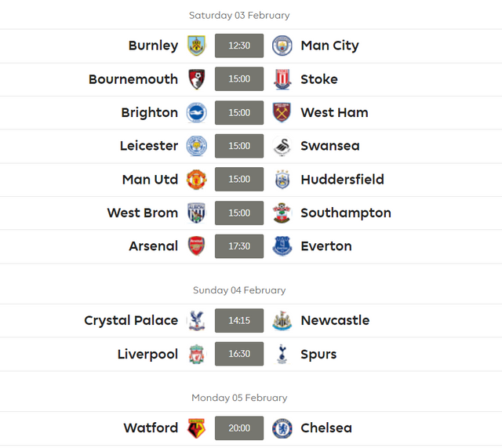The width and height of the screenshot is (502, 448).
Task: Click the Man City club badge
Action: pyautogui.click(x=282, y=46)
